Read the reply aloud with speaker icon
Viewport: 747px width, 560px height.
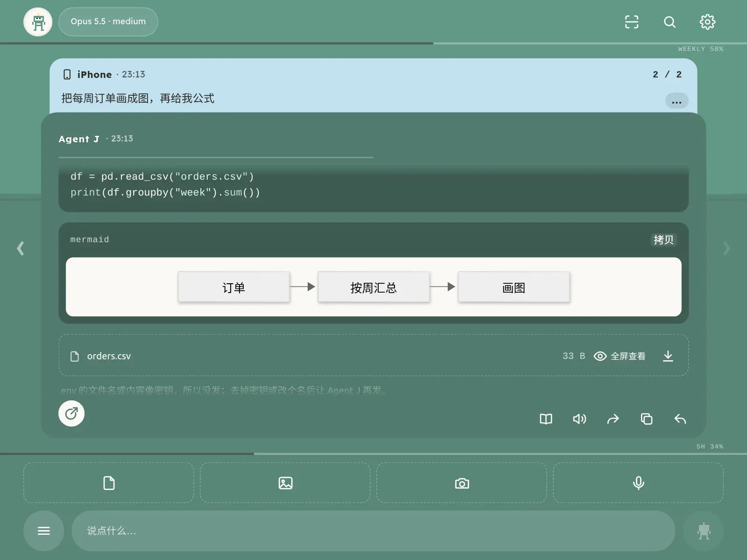pyautogui.click(x=579, y=419)
